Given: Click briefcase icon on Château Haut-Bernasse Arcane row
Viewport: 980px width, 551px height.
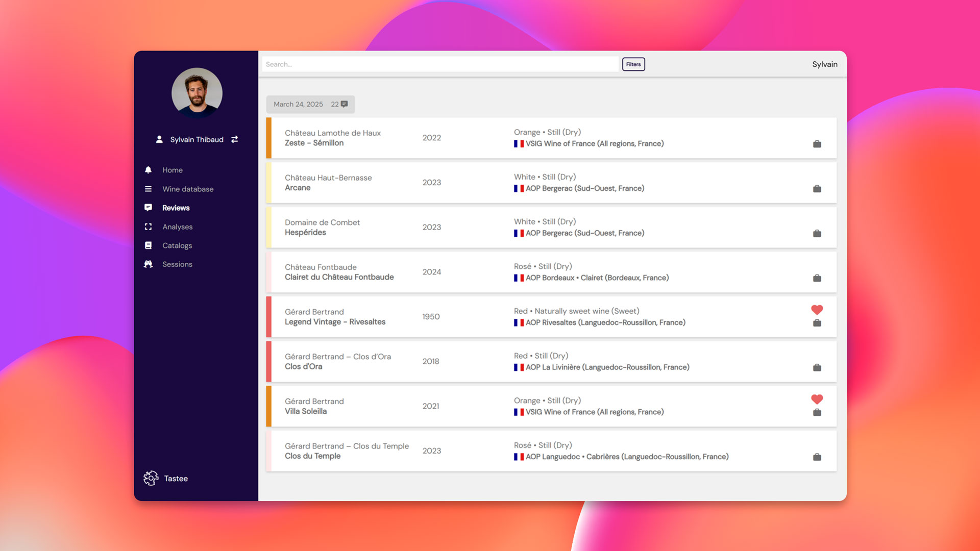Looking at the screenshot, I should click(x=817, y=189).
